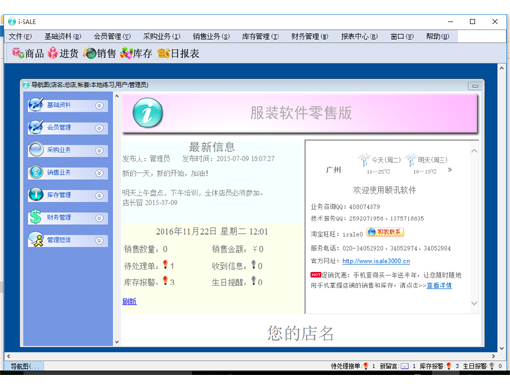Click the main window vertical scrollbar down arrow
Image resolution: width=510 pixels, height=390 pixels.
502,348
